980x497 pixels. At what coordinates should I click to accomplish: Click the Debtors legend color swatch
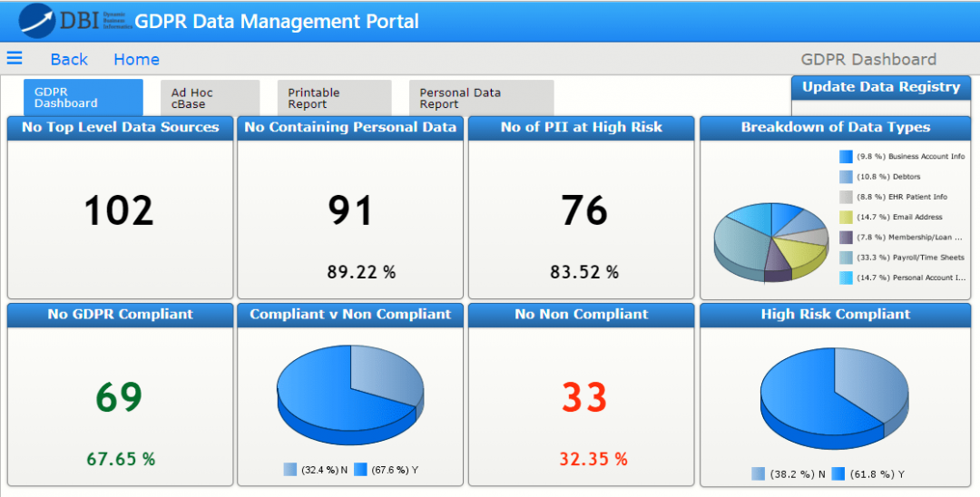846,177
